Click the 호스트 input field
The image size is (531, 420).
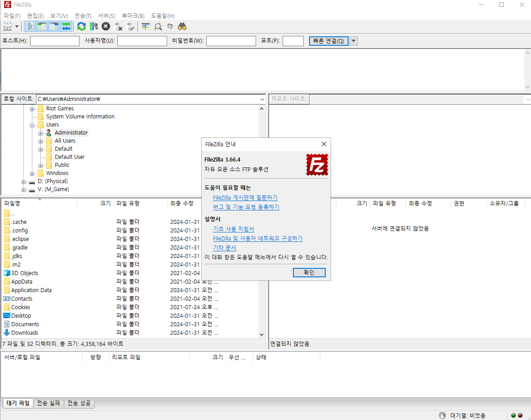(54, 41)
